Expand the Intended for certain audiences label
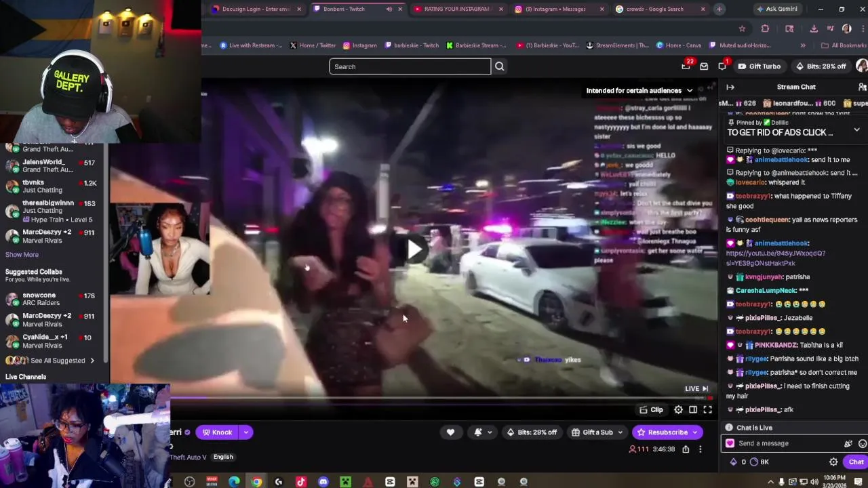 (x=639, y=90)
